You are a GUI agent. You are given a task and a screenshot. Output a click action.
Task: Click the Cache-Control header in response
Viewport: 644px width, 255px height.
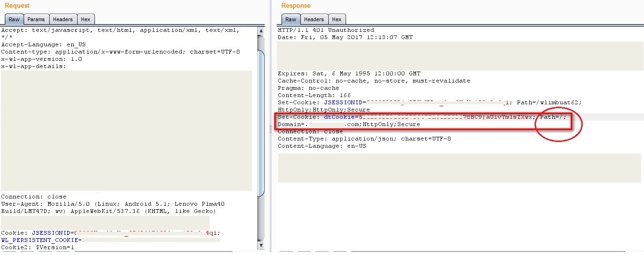click(x=374, y=81)
